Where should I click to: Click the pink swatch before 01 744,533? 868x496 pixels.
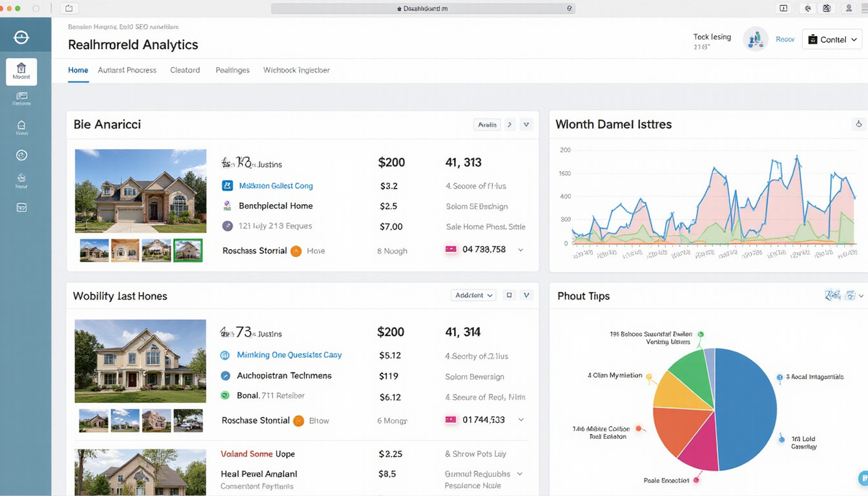(451, 419)
